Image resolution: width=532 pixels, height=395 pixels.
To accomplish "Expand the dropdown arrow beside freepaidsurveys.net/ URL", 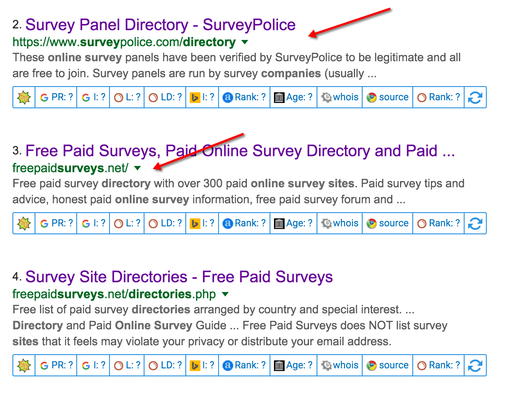I will (137, 168).
